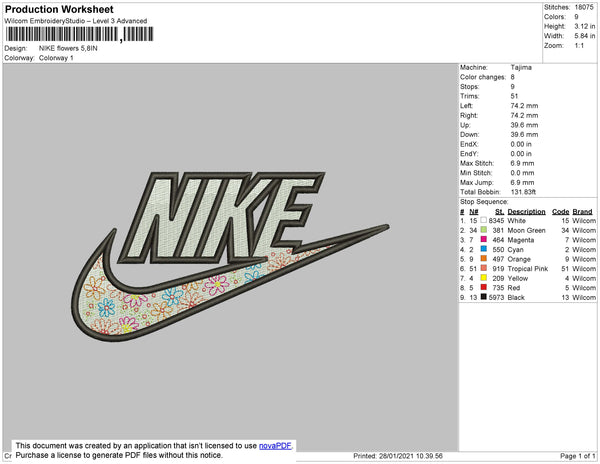600x464 pixels.
Task: Click the EndY value '0.00 in'
Action: [521, 154]
